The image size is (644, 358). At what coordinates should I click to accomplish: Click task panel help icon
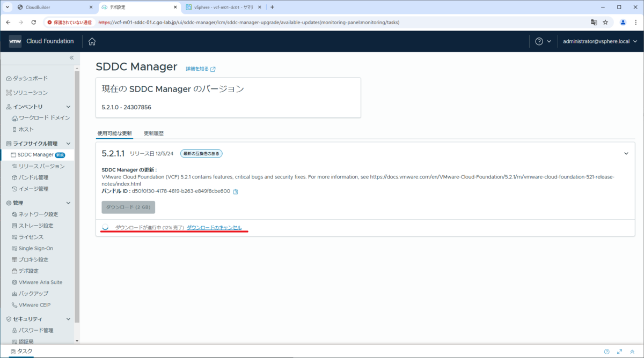(606, 352)
